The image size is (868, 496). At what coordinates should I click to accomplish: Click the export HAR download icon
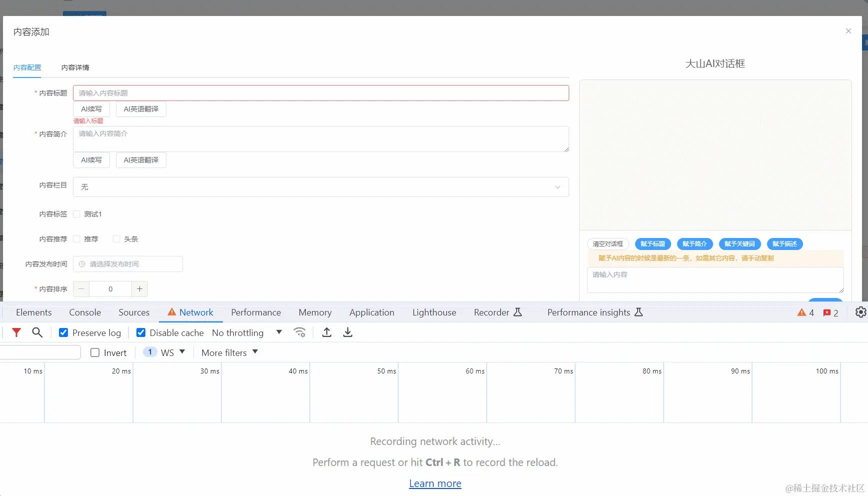pyautogui.click(x=348, y=332)
